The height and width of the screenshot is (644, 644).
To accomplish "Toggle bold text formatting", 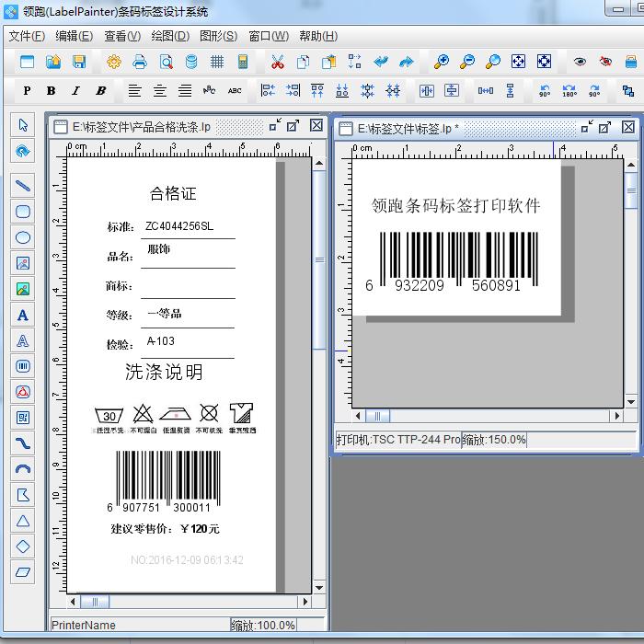I will pos(51,90).
